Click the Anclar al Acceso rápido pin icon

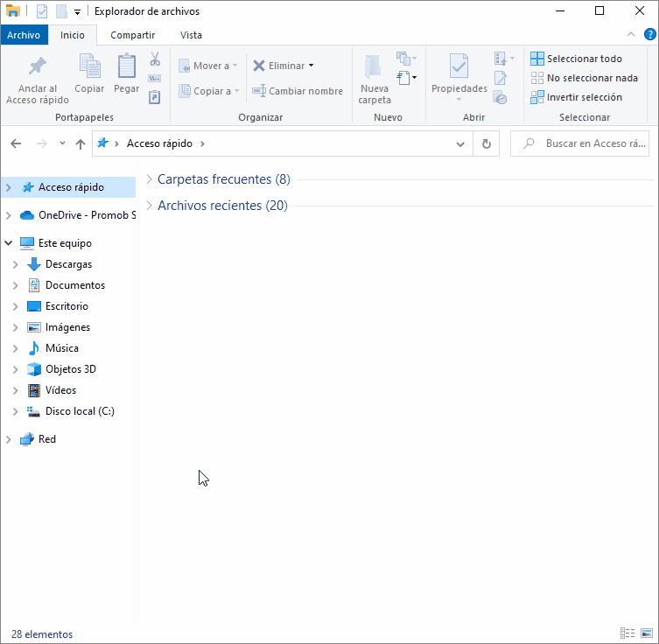[x=37, y=66]
